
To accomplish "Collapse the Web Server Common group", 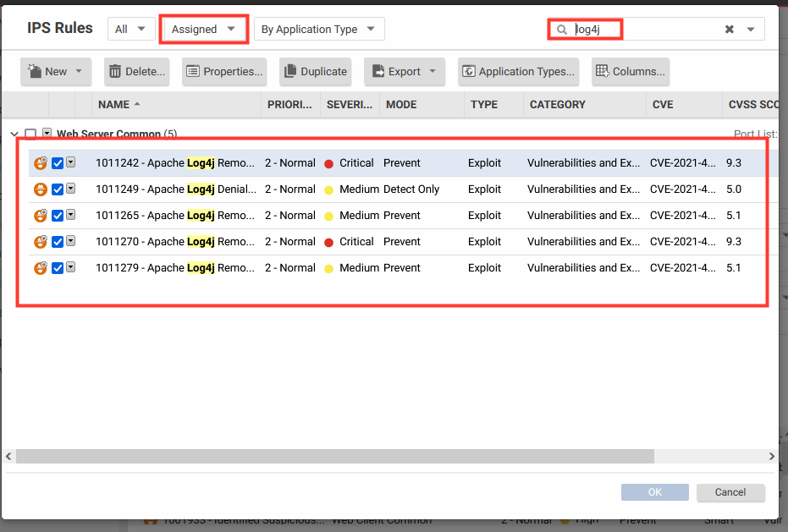I will point(14,134).
